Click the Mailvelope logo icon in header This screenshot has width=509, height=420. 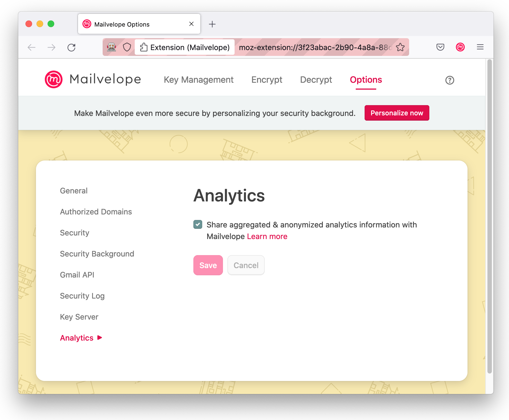click(x=54, y=79)
